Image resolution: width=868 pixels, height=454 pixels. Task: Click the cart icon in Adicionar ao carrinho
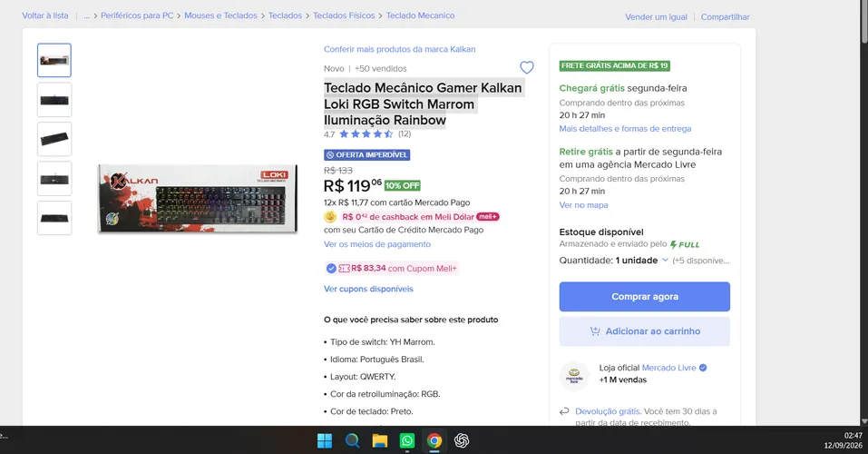[595, 331]
